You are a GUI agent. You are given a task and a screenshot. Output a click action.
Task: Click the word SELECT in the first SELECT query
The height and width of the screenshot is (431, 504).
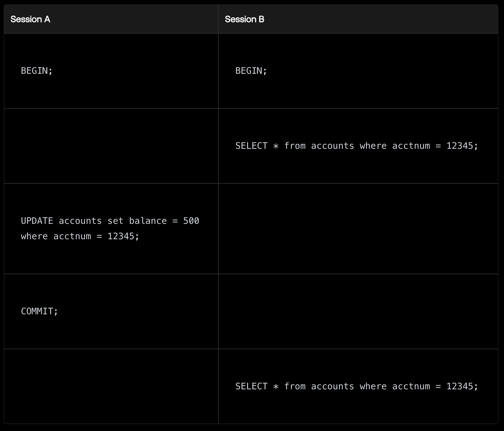tap(251, 146)
